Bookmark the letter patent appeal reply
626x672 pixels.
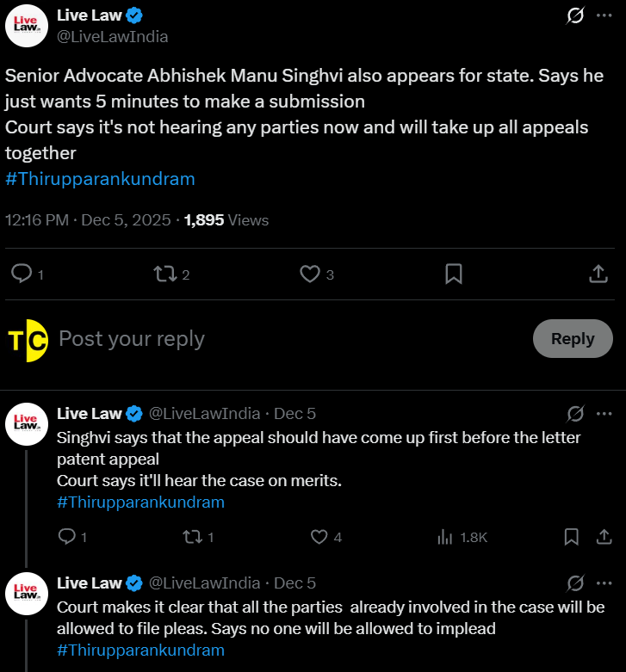(571, 537)
